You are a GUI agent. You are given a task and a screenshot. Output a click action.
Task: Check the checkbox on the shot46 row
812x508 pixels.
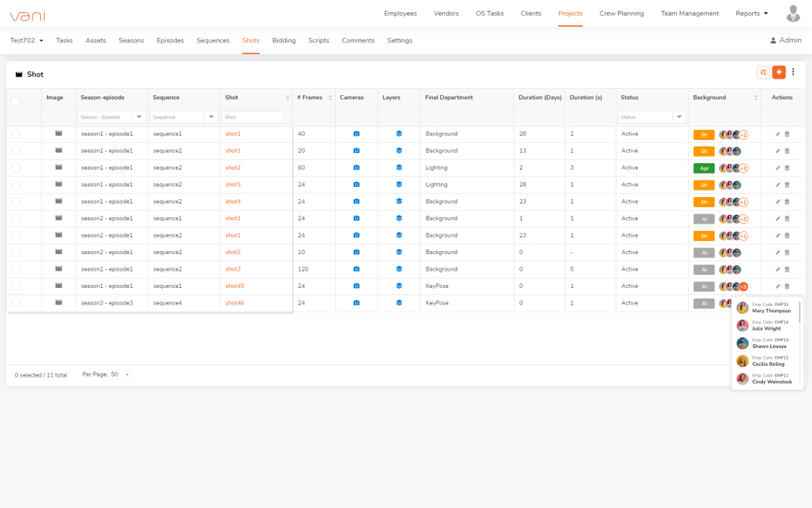[16, 302]
